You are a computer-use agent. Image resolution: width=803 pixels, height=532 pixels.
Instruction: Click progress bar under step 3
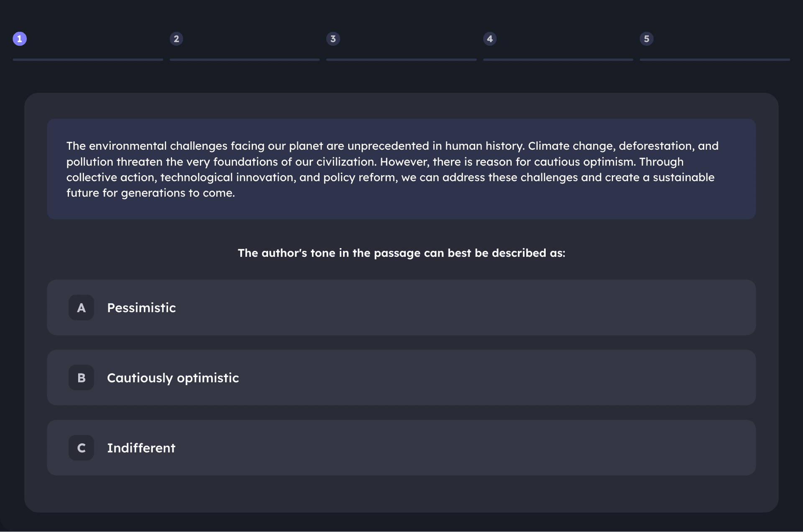tap(401, 60)
